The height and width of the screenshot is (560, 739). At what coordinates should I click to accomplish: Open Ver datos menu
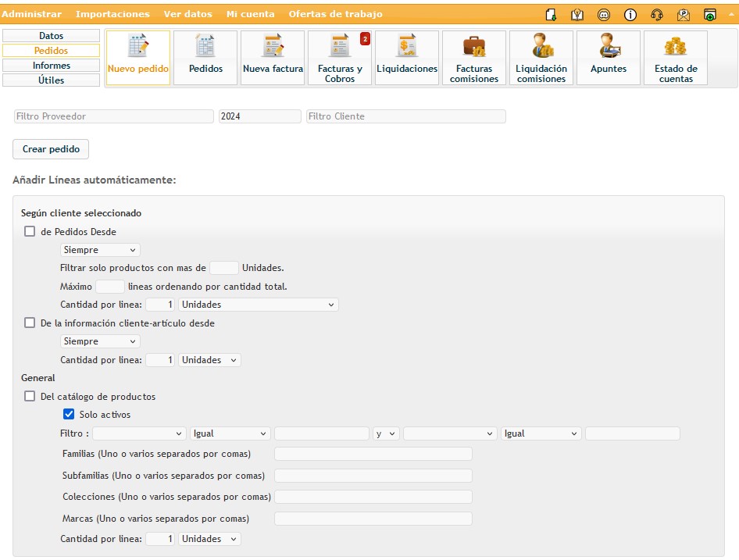tap(188, 14)
